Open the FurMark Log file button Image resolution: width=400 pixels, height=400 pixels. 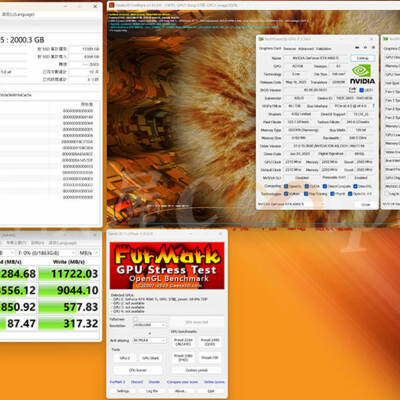tap(152, 391)
